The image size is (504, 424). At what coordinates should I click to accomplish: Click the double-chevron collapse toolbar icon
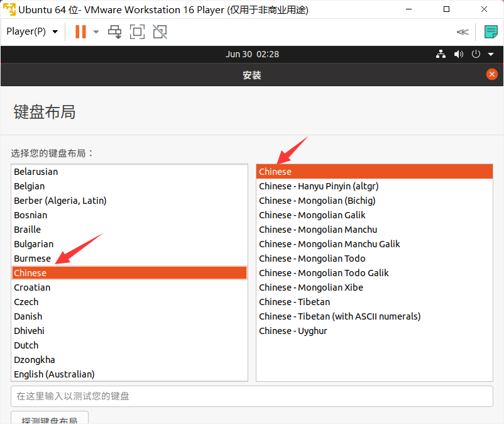click(463, 32)
